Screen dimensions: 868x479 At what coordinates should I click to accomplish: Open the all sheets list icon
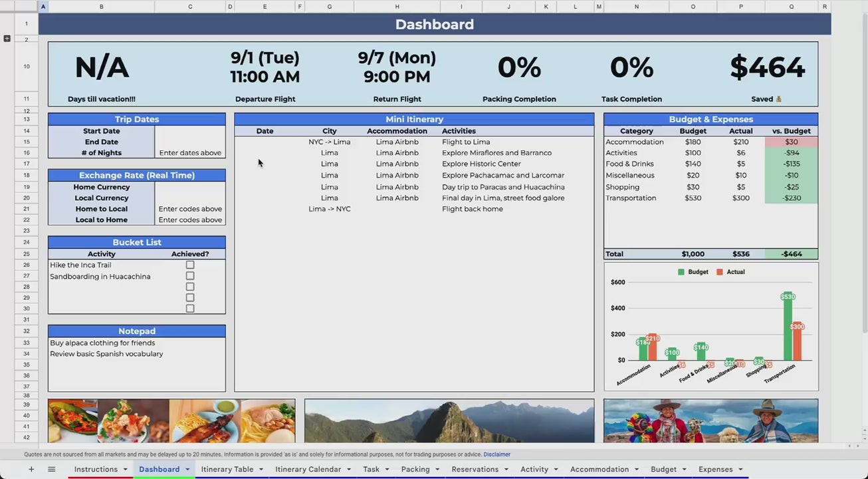51,469
